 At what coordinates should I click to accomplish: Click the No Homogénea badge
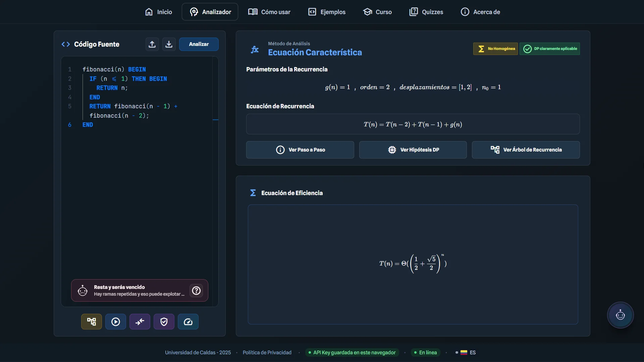(495, 49)
